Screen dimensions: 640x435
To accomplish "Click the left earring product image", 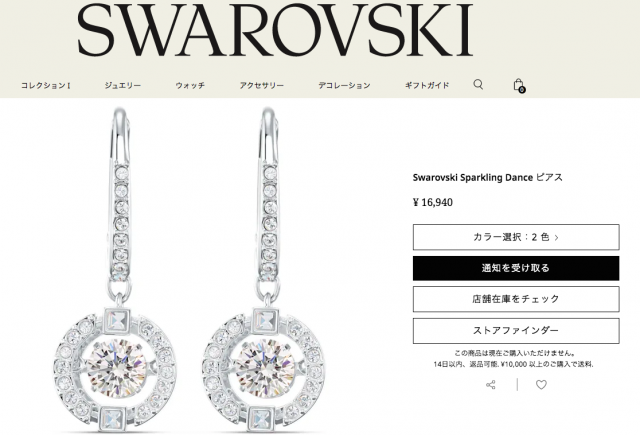I will click(117, 270).
